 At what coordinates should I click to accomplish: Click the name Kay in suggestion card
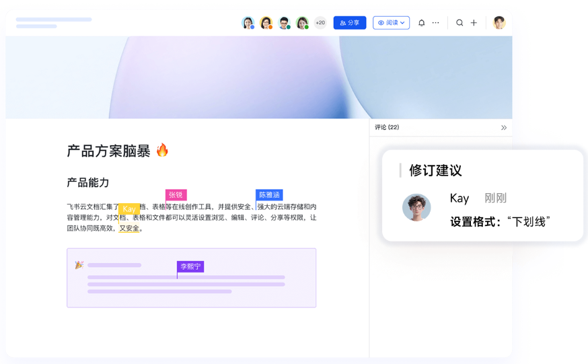pos(460,198)
